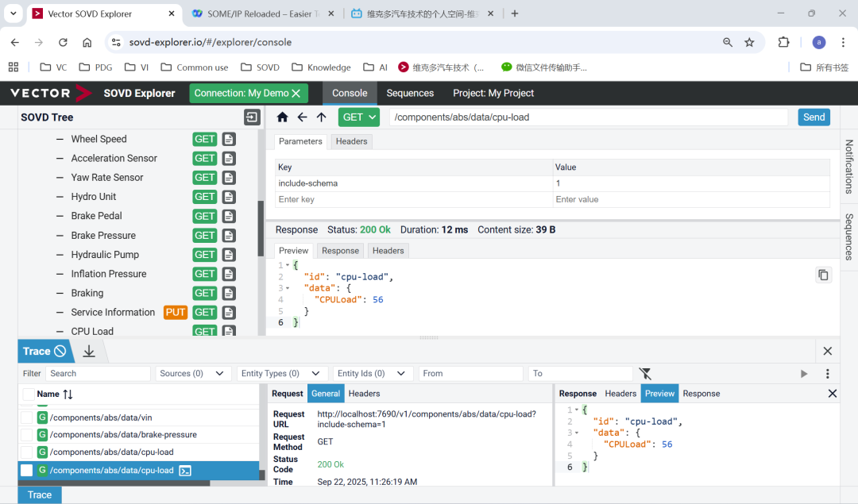
Task: Collapse the SOVD Tree panel icon
Action: click(x=252, y=117)
